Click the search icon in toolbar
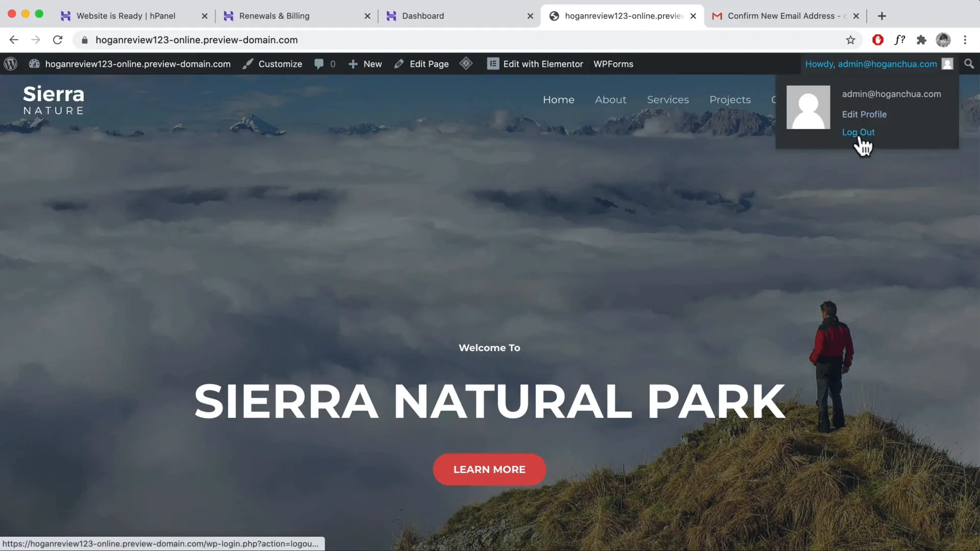The height and width of the screenshot is (551, 980). [x=969, y=63]
